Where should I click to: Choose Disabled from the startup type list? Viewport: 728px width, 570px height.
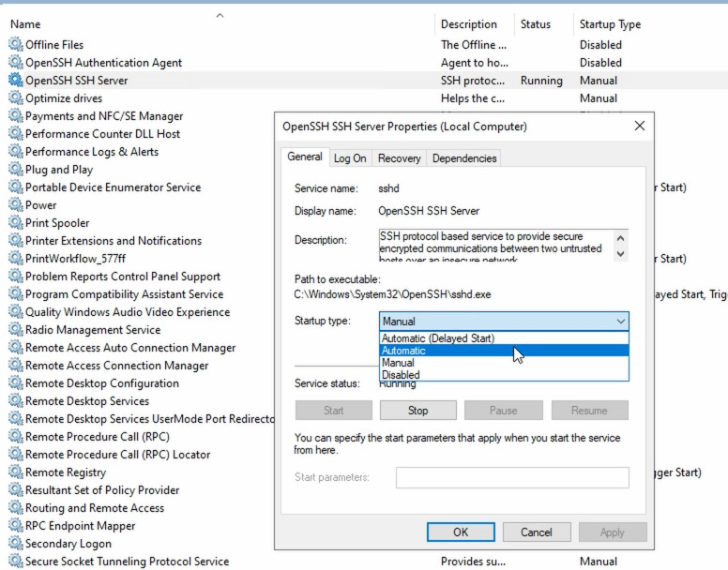pos(504,375)
